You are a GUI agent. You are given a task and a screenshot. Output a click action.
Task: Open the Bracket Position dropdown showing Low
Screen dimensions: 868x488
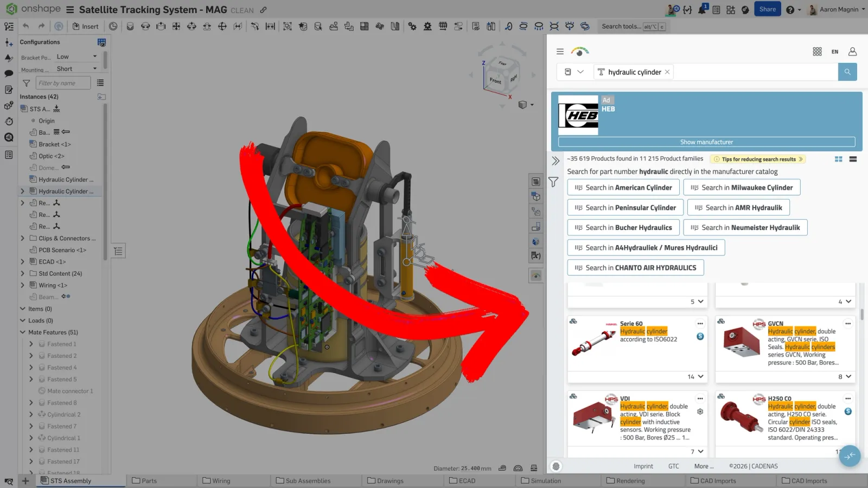(76, 56)
